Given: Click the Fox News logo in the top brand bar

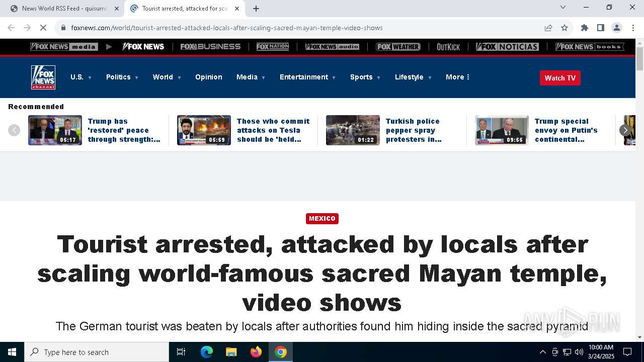Looking at the screenshot, I should coord(143,47).
